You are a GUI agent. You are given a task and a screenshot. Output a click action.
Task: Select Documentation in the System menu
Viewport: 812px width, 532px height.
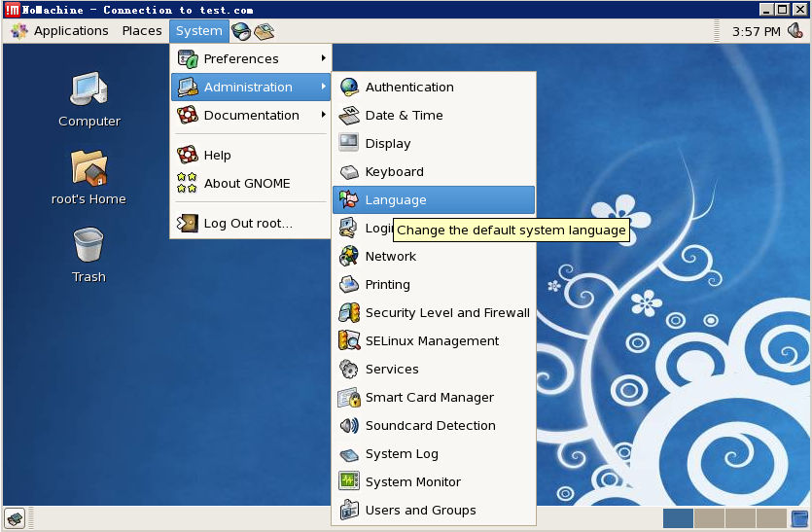click(x=251, y=115)
